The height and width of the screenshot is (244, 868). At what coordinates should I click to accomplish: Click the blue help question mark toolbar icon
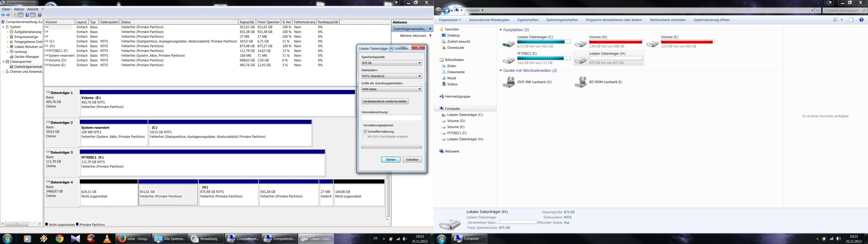click(27, 15)
